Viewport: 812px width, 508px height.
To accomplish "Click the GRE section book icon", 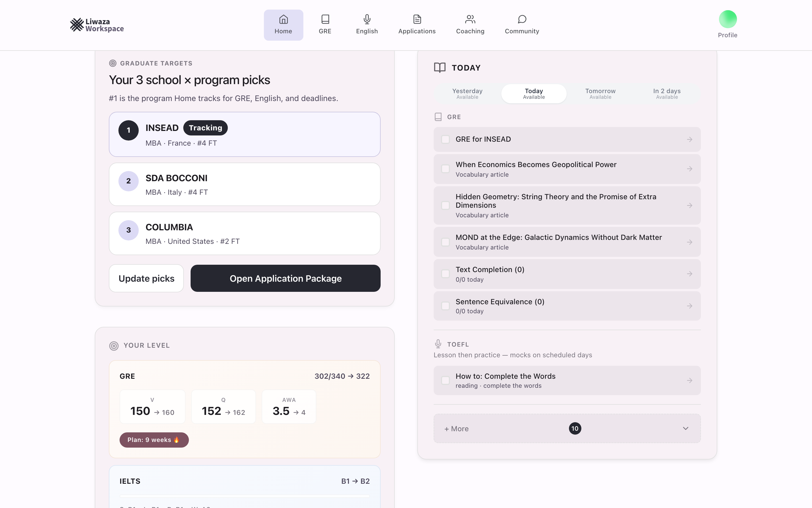I will point(438,117).
